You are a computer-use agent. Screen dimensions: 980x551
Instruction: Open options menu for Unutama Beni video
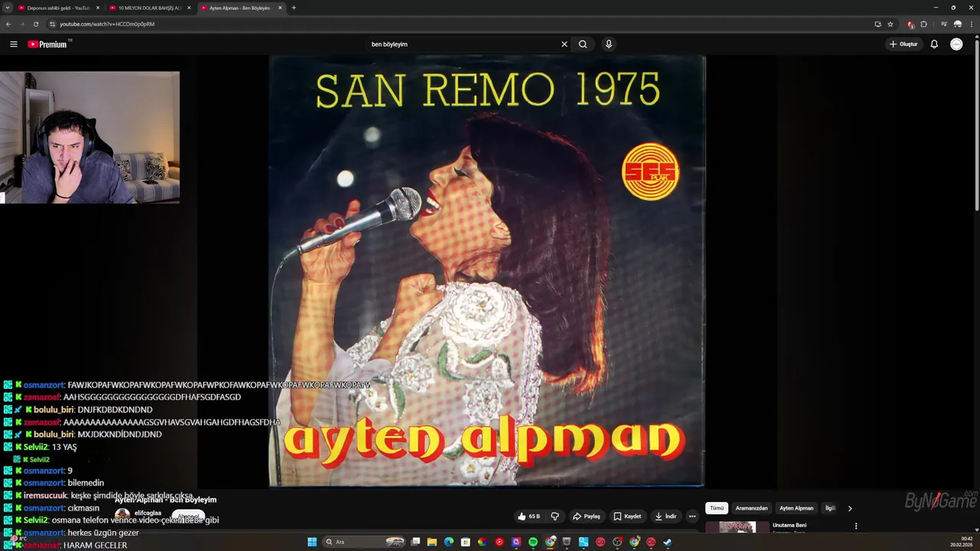(856, 526)
